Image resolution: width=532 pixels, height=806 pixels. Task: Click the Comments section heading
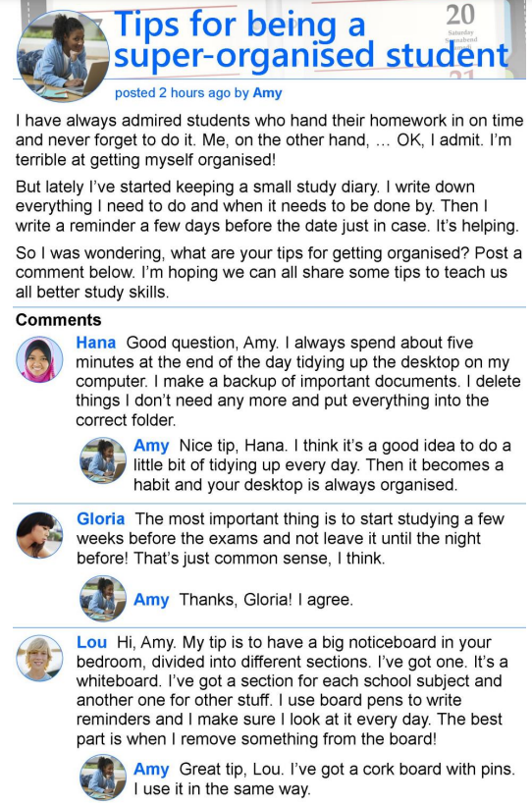59,320
